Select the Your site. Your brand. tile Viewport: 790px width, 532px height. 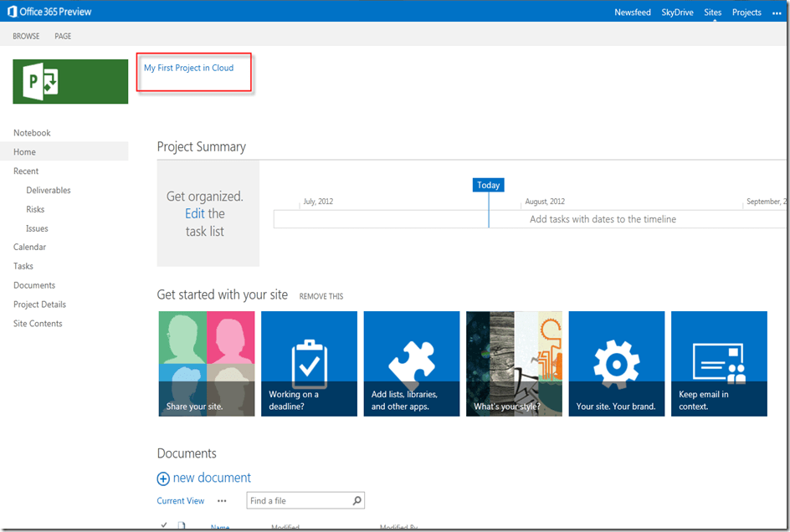(x=616, y=364)
